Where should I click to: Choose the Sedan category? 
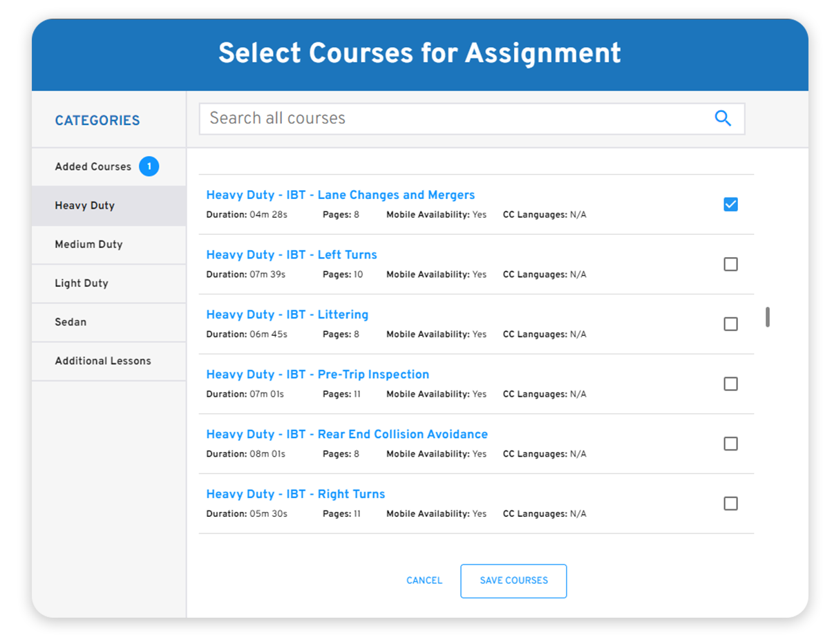[x=70, y=322]
